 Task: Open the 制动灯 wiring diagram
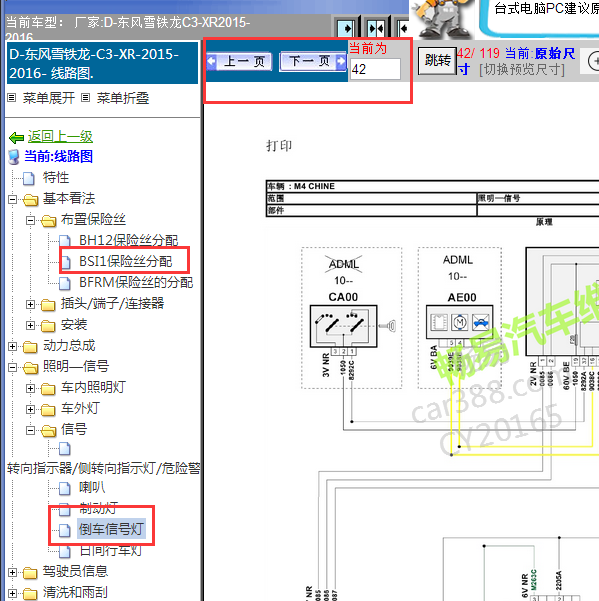click(98, 508)
